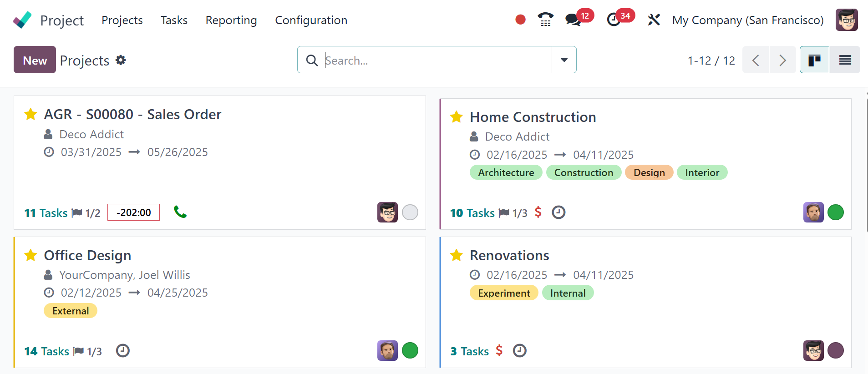868x374 pixels.
Task: Open activity clock on Office Design card
Action: click(123, 351)
